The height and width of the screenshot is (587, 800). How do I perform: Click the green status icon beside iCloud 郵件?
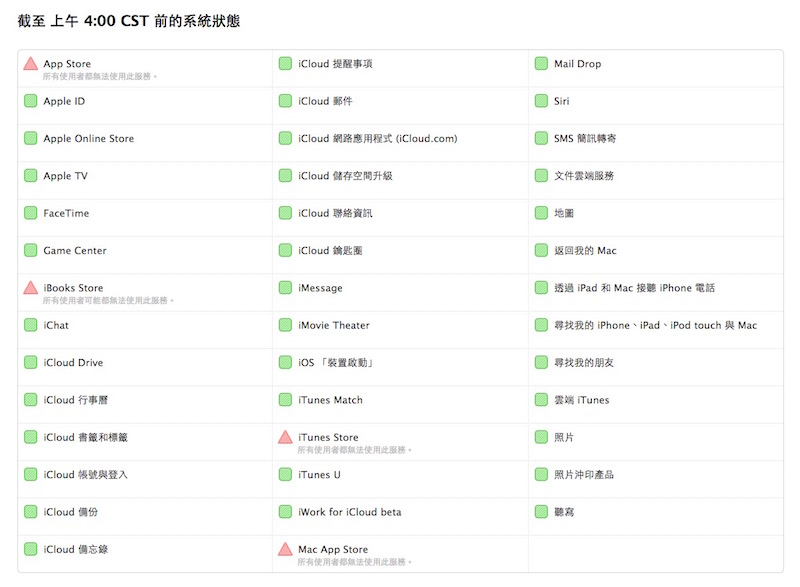285,101
